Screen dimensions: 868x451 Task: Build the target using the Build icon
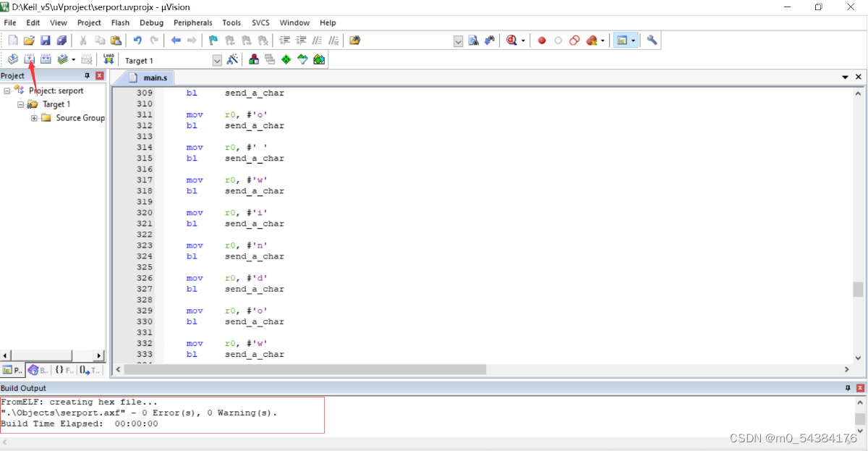click(29, 59)
